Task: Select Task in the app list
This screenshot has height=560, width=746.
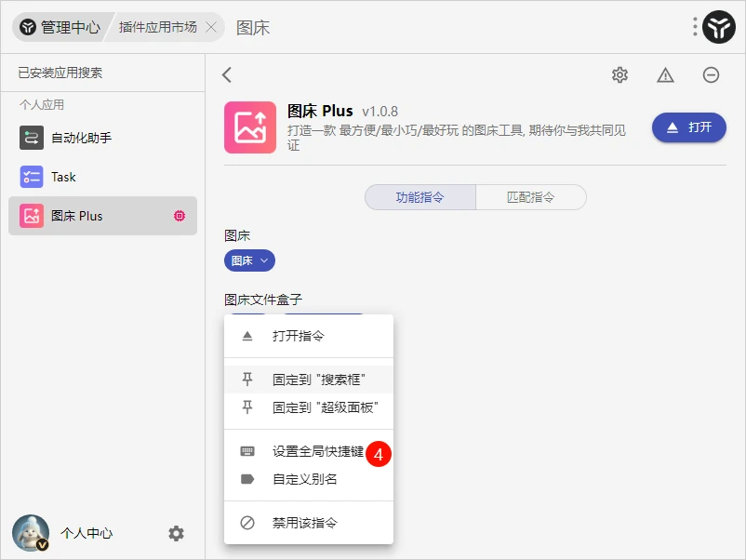Action: [102, 177]
